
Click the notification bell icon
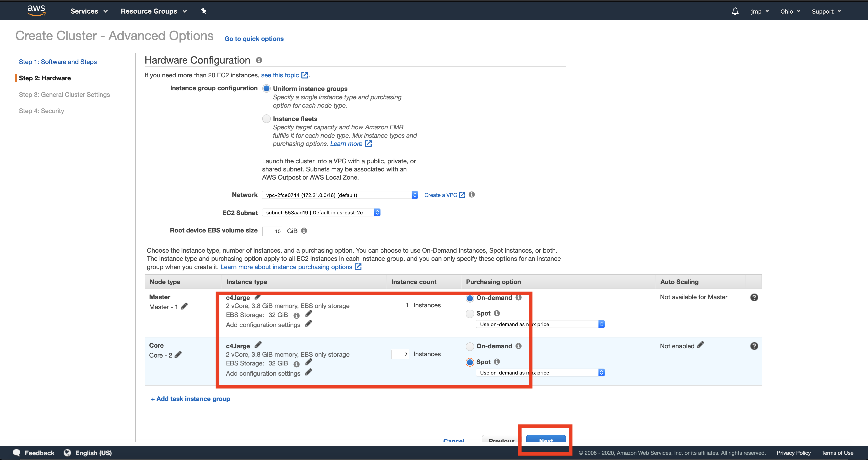pos(735,10)
